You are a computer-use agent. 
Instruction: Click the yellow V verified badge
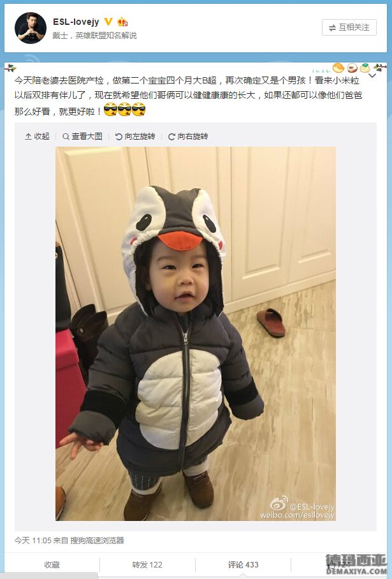coord(108,22)
